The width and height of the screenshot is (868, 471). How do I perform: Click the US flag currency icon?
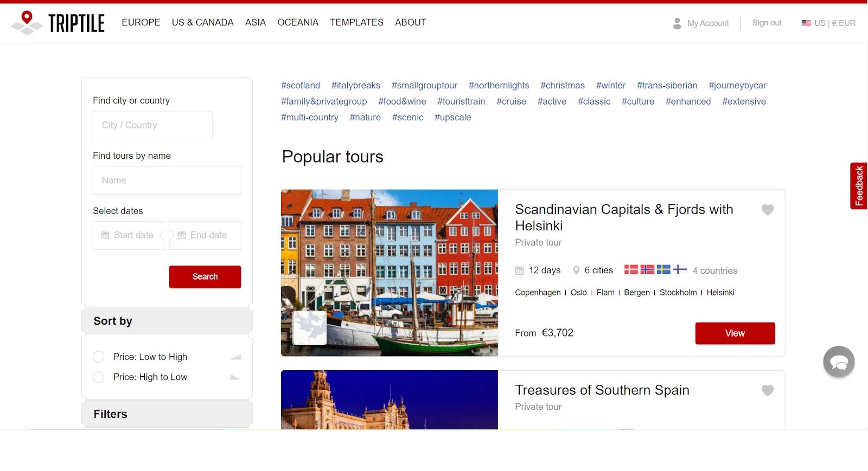pos(806,23)
